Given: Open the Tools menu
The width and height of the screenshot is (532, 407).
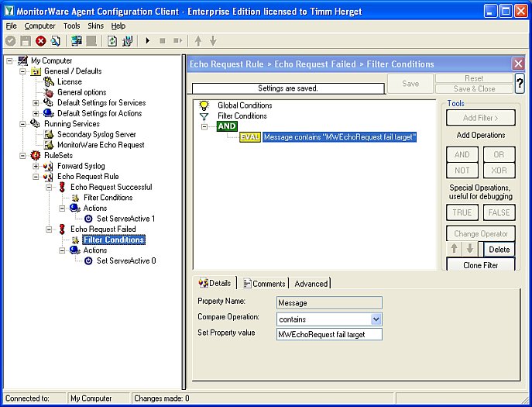Looking at the screenshot, I should tap(71, 26).
